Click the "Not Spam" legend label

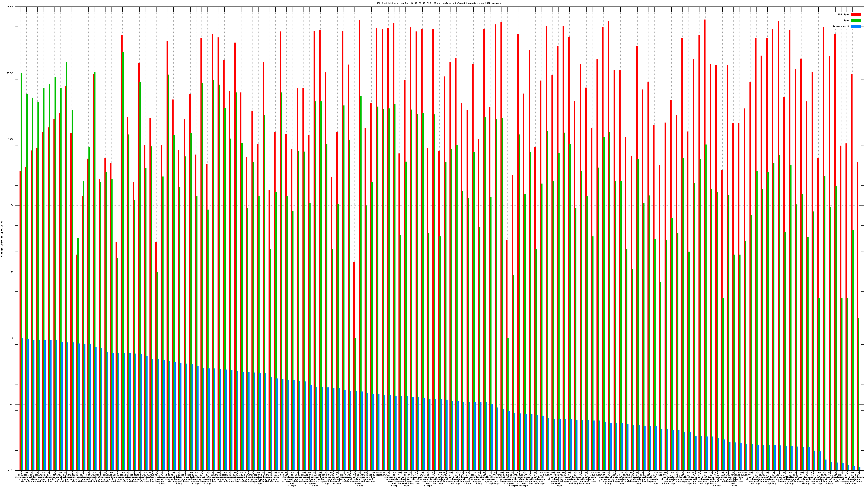844,14
